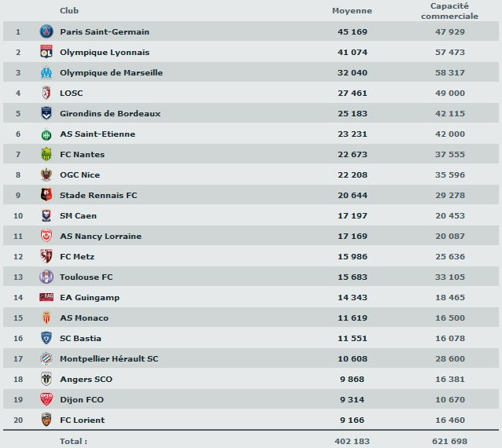Click the Total row label
The height and width of the screenshot is (448, 502).
coord(73,442)
